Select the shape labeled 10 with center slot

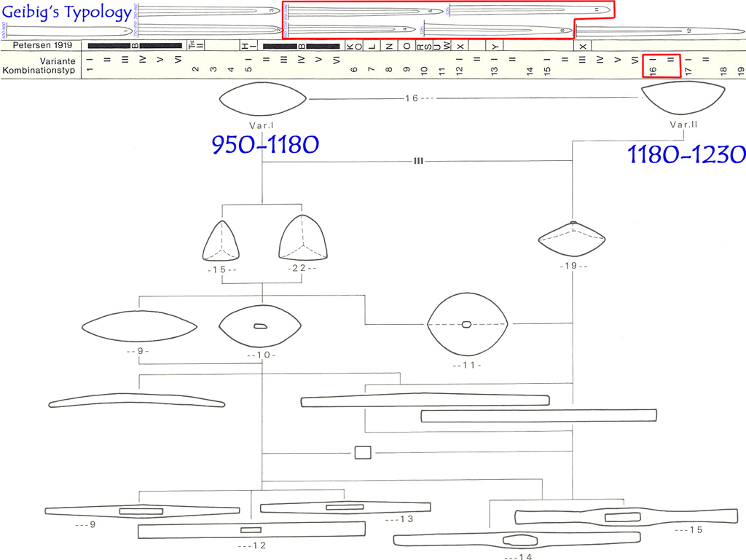[x=261, y=326]
